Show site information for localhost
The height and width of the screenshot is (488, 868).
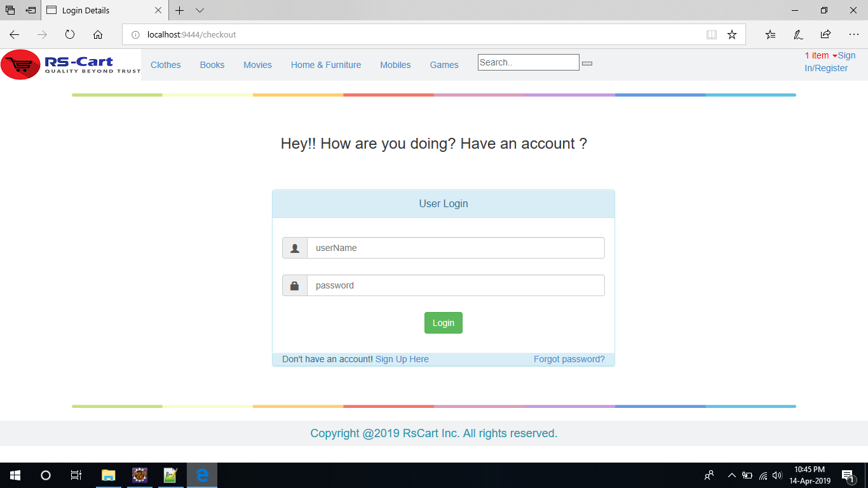point(135,35)
